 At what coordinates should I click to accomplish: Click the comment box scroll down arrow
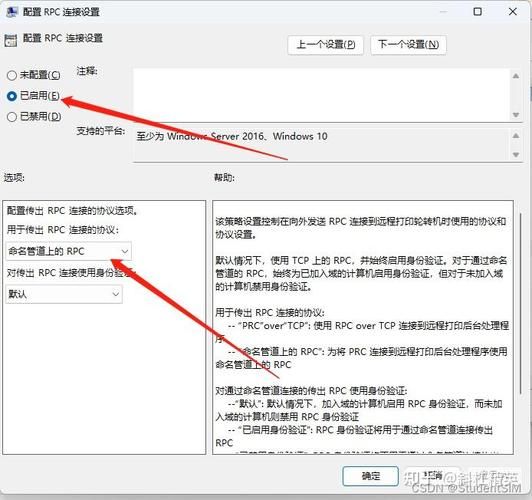coord(516,115)
